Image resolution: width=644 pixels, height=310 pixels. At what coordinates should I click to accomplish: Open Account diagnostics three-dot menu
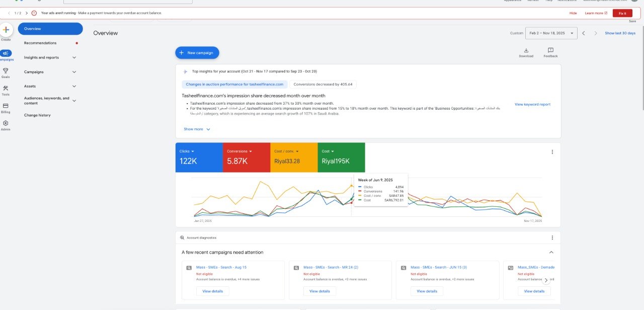click(552, 238)
